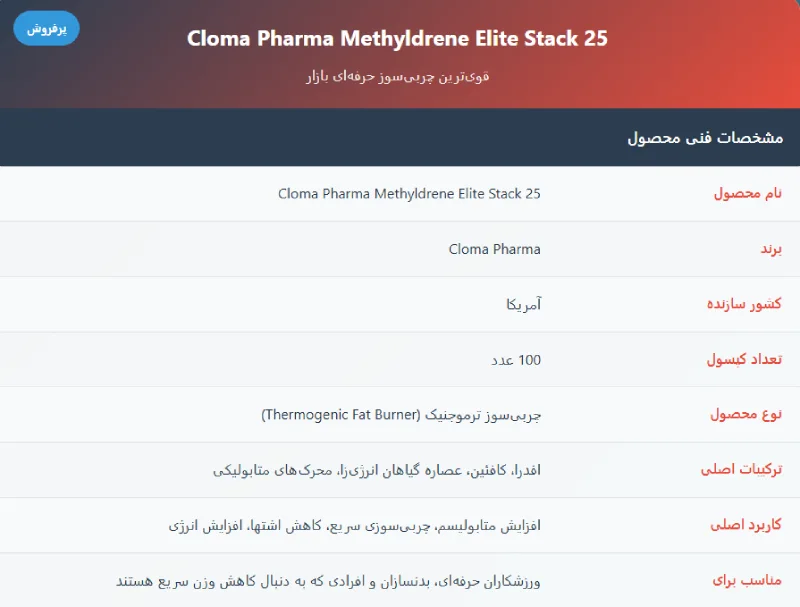This screenshot has width=800, height=607.
Task: Click the product name value in the table
Action: [x=409, y=193]
